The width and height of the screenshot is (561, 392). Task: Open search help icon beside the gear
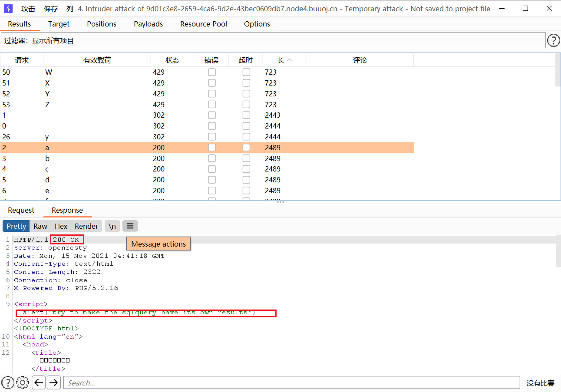[8, 382]
